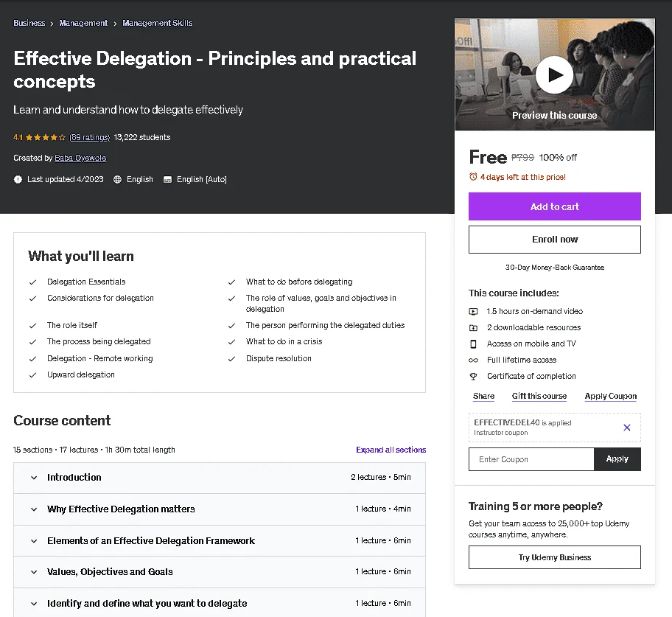
Task: Click Apply Coupon option
Action: pyautogui.click(x=611, y=396)
